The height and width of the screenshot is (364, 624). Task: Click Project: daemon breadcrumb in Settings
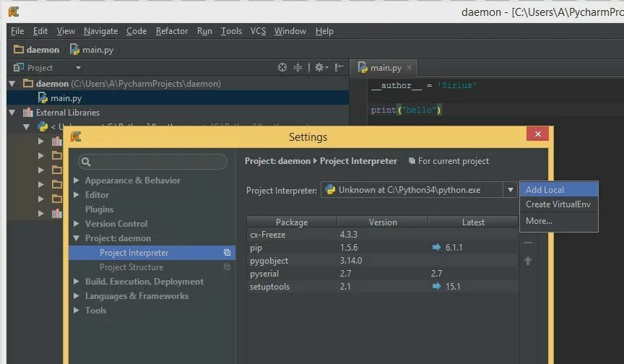(277, 161)
